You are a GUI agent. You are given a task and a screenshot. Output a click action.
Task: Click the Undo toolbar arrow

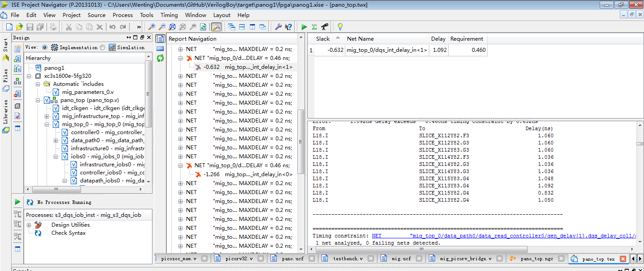pos(113,27)
